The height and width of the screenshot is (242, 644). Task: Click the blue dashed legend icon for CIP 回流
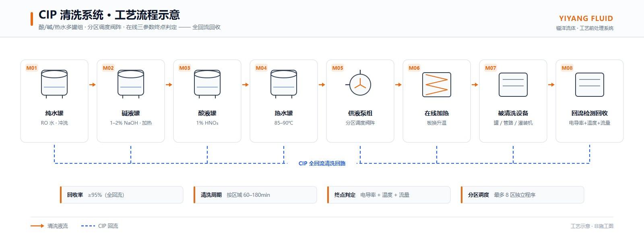click(88, 226)
